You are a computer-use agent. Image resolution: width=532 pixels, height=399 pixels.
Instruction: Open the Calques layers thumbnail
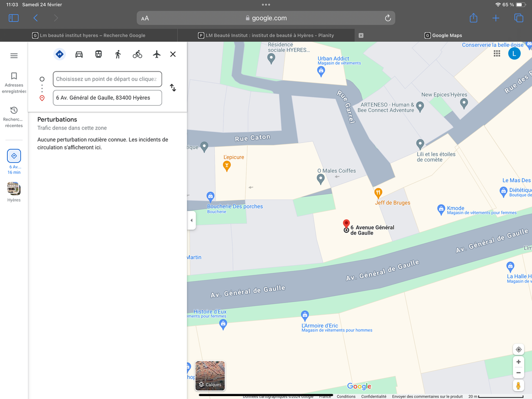tap(210, 376)
